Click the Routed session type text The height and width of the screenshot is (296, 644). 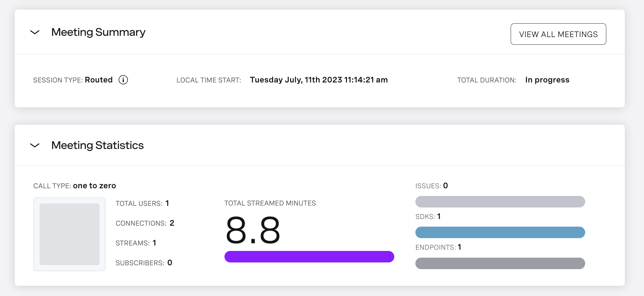point(98,80)
